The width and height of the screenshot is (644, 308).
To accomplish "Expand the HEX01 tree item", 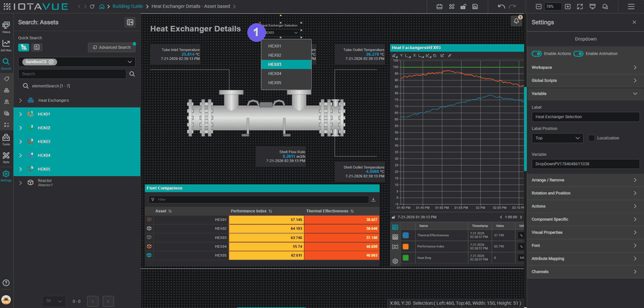I will click(21, 114).
